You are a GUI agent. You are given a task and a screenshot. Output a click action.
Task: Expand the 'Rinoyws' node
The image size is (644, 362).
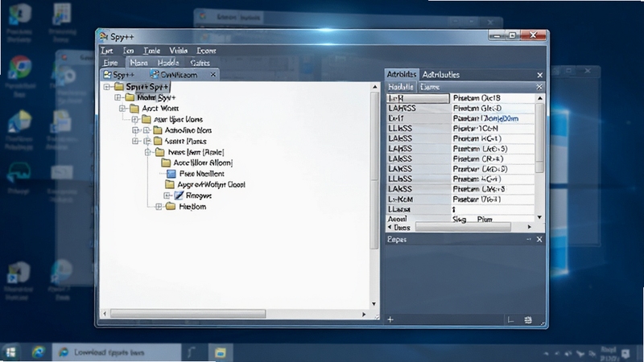[x=167, y=195]
